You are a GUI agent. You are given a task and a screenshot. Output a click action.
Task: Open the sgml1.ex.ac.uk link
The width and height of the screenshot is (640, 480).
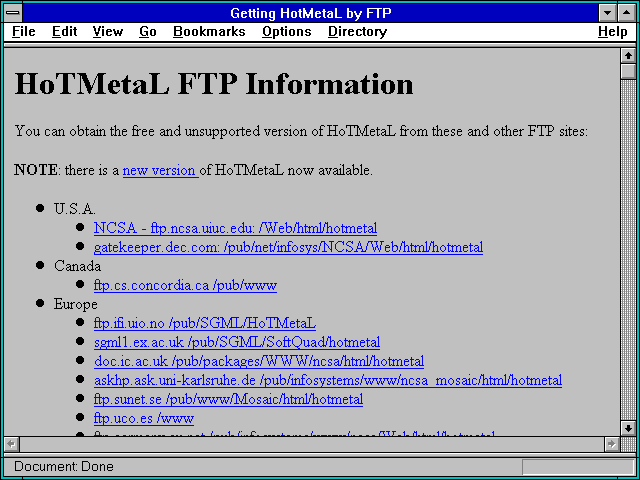pyautogui.click(x=237, y=342)
